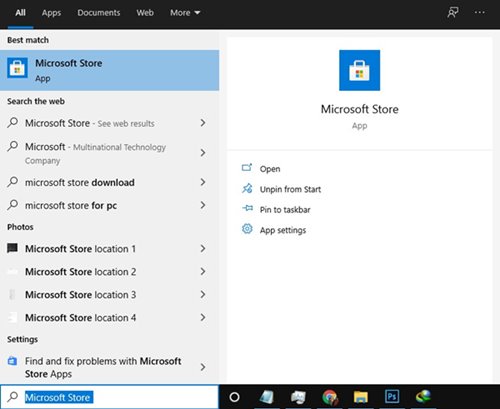Screen dimensions: 500x409
Task: Expand arrow for microsoft store for pc
Action: (x=203, y=205)
